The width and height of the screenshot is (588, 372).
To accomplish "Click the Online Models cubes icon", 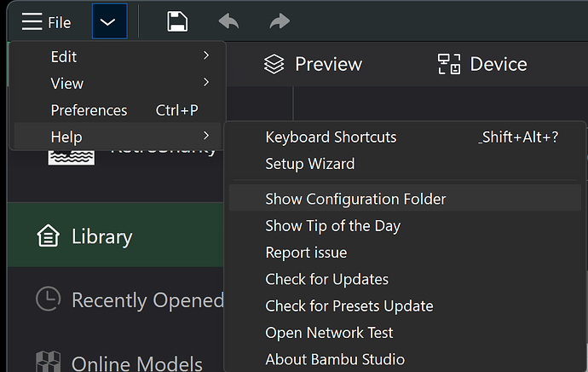I will 48,362.
